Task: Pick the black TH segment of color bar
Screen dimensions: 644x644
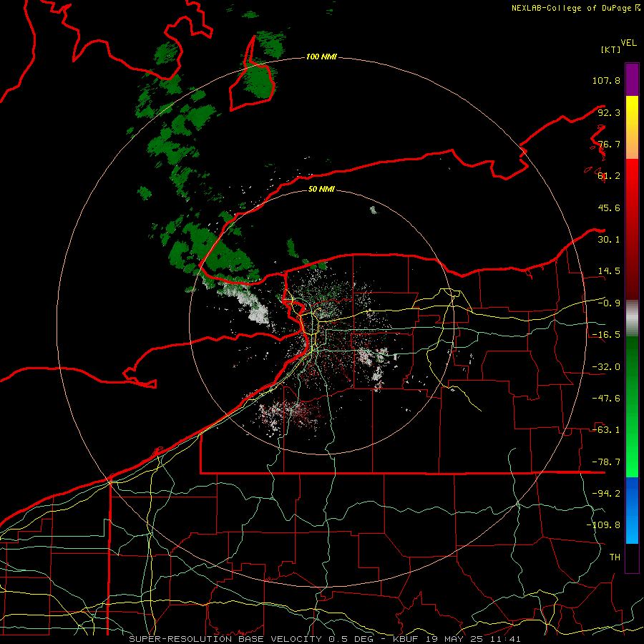Action: (x=632, y=557)
